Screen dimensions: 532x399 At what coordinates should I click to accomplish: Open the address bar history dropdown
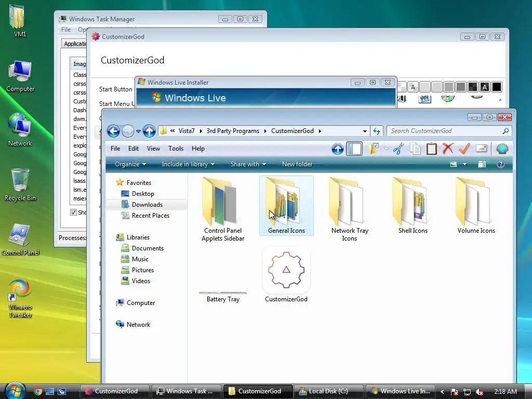(x=365, y=131)
